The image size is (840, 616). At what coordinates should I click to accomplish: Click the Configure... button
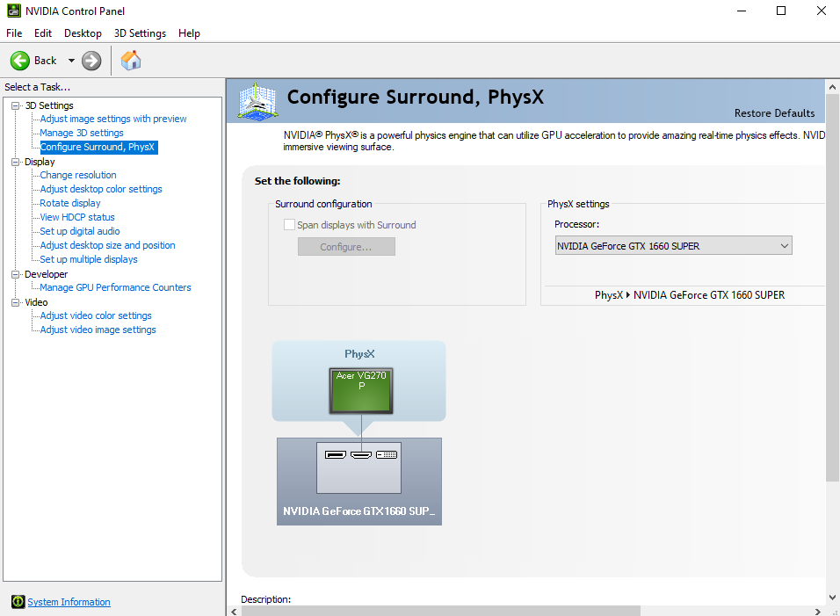(x=346, y=247)
